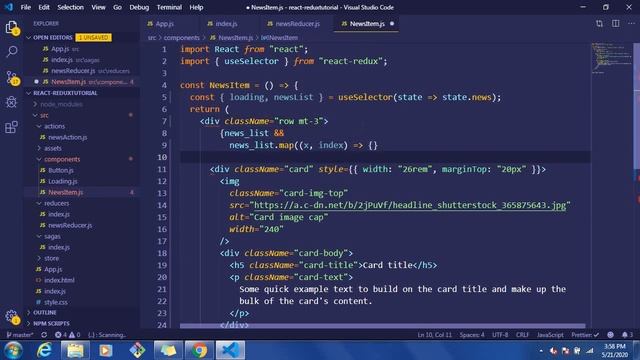Image resolution: width=640 pixels, height=360 pixels.
Task: Change language mode via JavaScript indicator
Action: click(550, 335)
